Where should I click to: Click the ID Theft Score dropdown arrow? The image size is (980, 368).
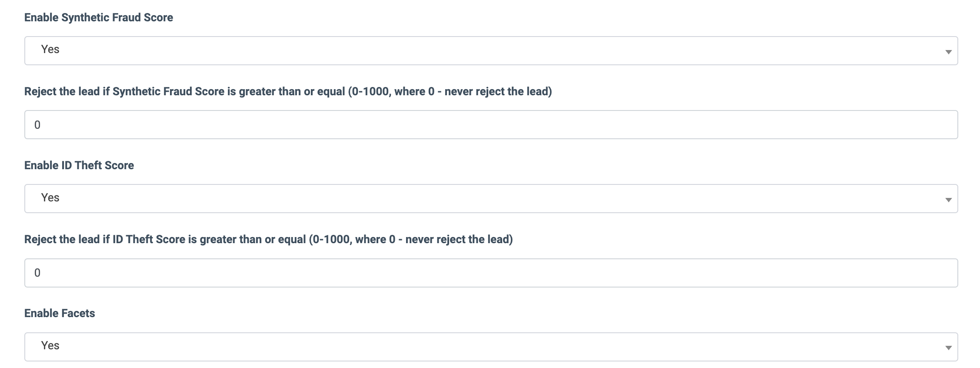pos(948,200)
